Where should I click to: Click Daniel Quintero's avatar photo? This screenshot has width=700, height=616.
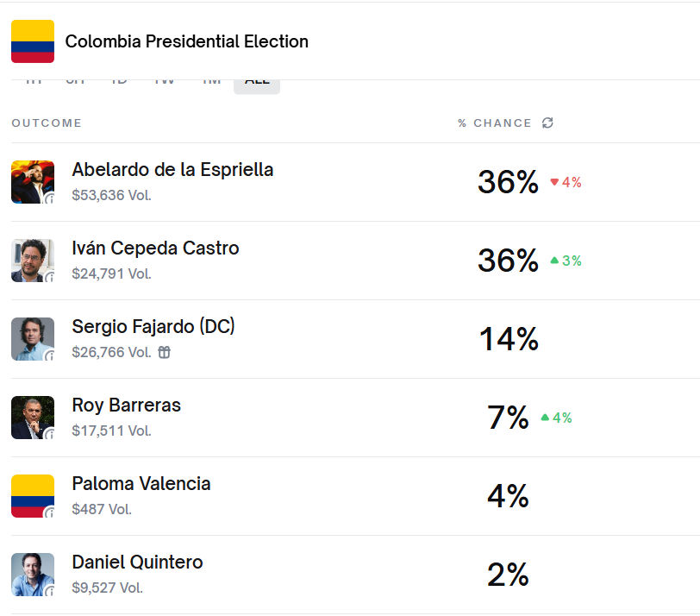[33, 575]
